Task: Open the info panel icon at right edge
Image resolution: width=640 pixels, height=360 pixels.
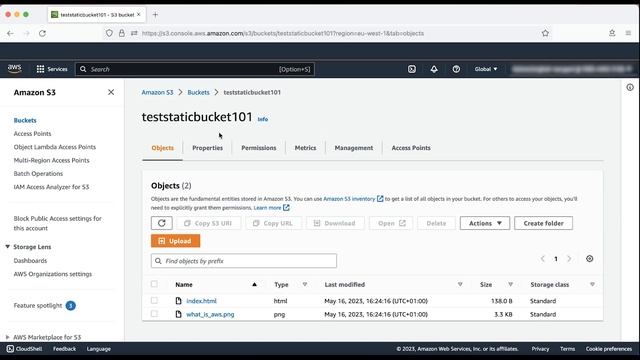Action: pyautogui.click(x=630, y=87)
